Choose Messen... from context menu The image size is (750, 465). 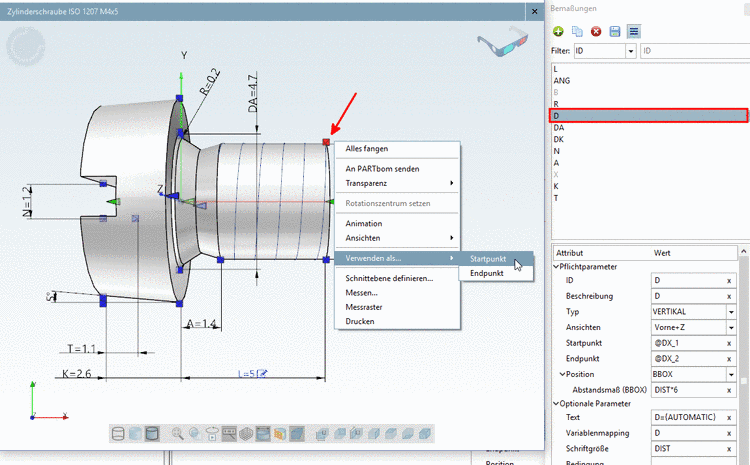(x=397, y=293)
